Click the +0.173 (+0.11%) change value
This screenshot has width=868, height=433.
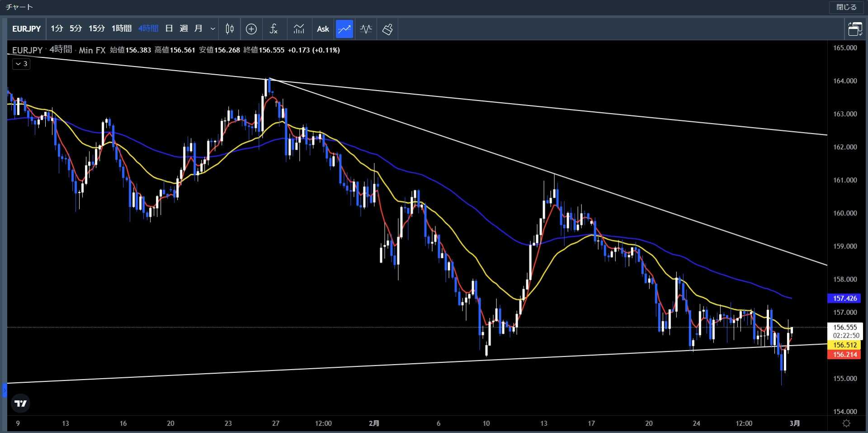(314, 50)
